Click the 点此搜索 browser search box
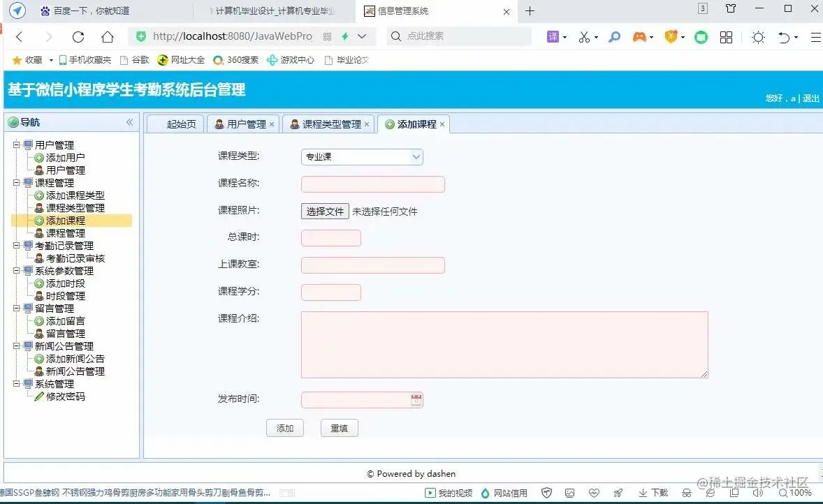823x504 pixels. point(459,36)
